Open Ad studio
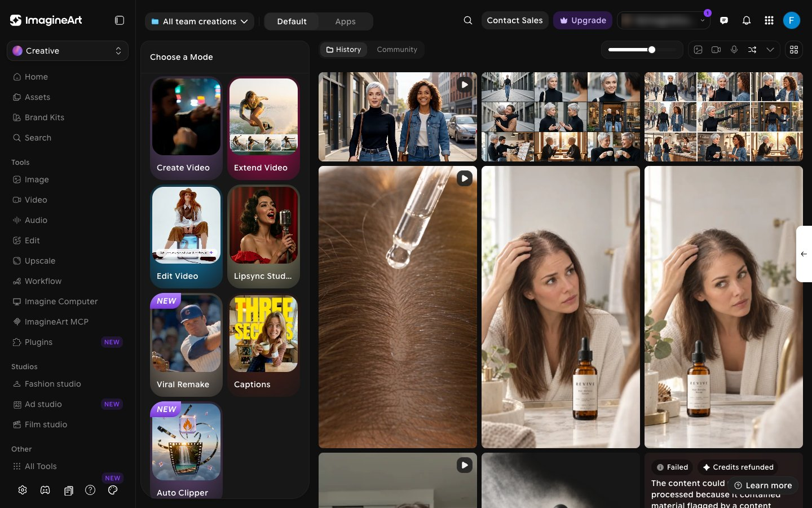 (x=68, y=404)
